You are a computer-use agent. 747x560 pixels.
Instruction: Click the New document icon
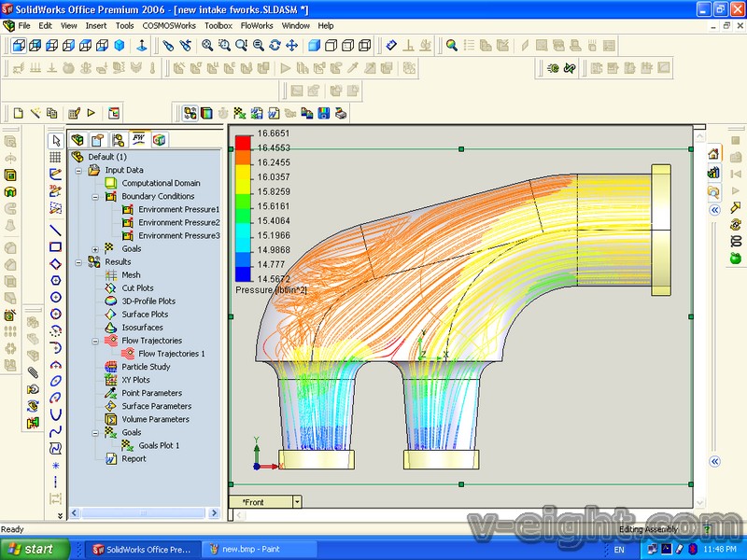click(x=18, y=113)
